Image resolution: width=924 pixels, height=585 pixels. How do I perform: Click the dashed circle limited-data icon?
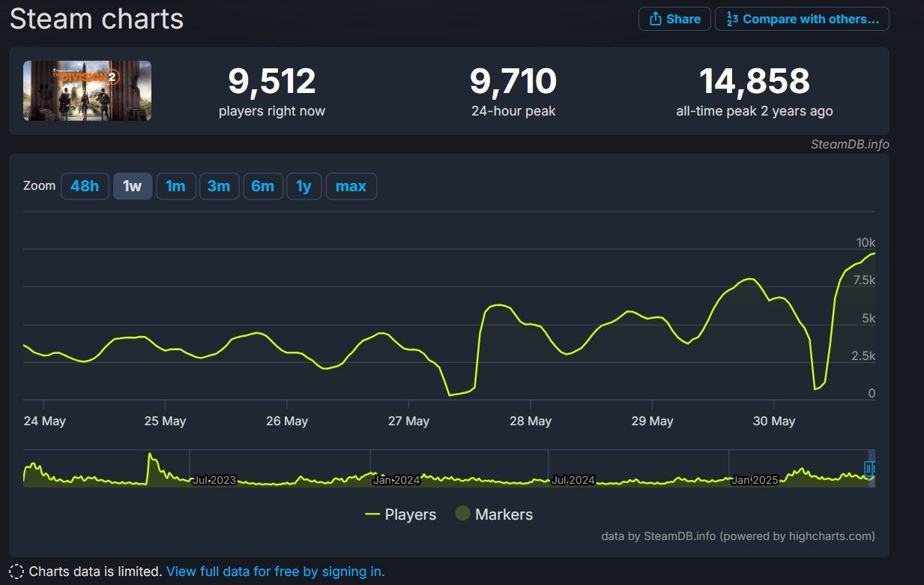click(16, 571)
